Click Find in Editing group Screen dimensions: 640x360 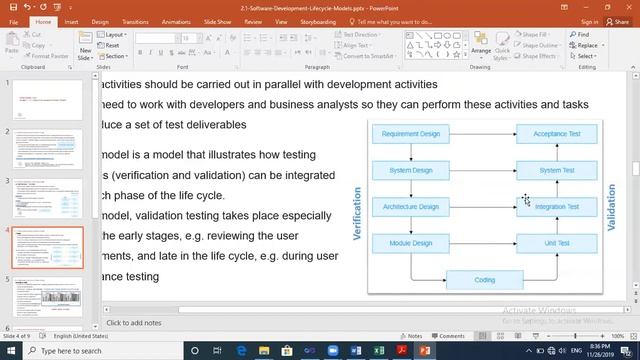pos(580,35)
